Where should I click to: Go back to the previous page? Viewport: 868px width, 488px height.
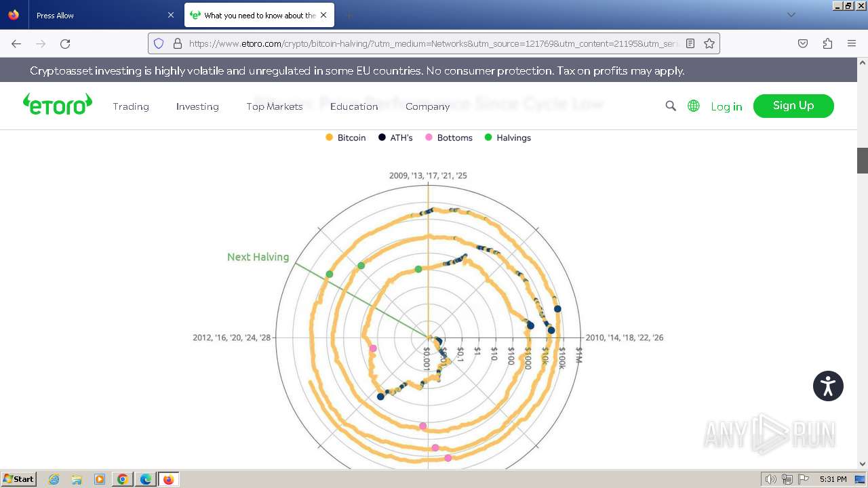[16, 43]
